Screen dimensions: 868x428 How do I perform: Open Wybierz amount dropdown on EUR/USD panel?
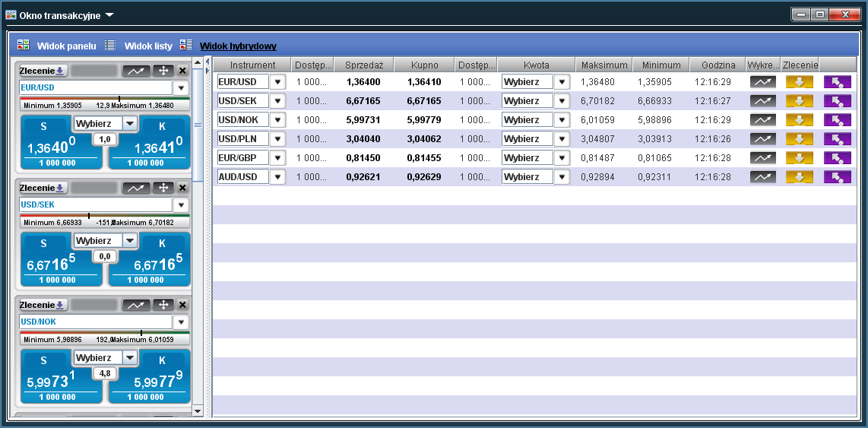pyautogui.click(x=129, y=123)
